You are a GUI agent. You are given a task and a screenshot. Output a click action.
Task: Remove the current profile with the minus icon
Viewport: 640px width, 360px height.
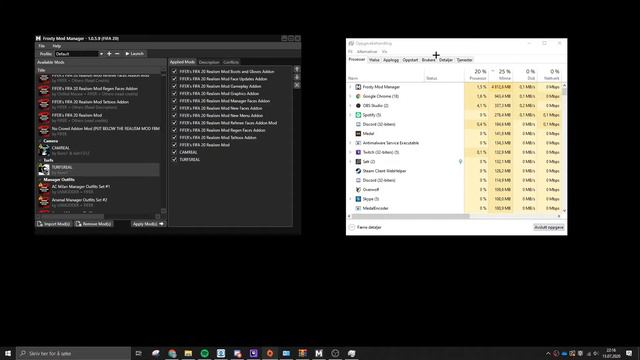point(117,54)
